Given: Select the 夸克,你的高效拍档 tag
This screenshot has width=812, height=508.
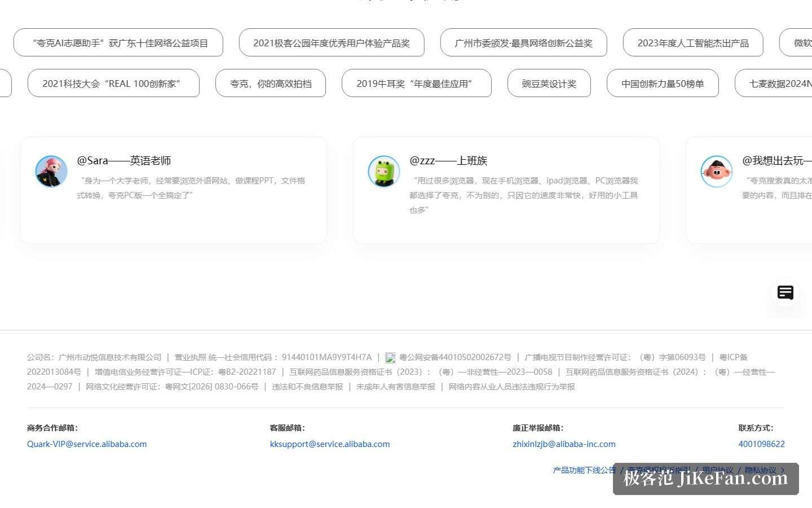Looking at the screenshot, I should pyautogui.click(x=271, y=84).
